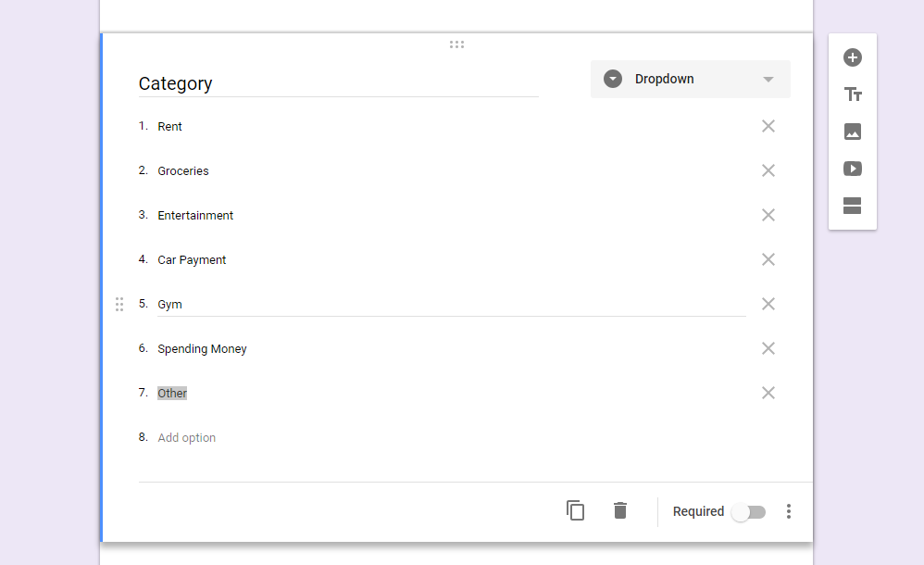924x565 pixels.
Task: Click the drag handle beside the Gym option
Action: click(x=119, y=305)
